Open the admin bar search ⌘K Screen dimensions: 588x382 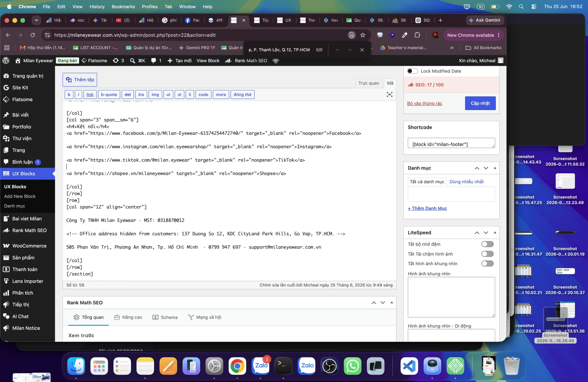pyautogui.click(x=138, y=61)
